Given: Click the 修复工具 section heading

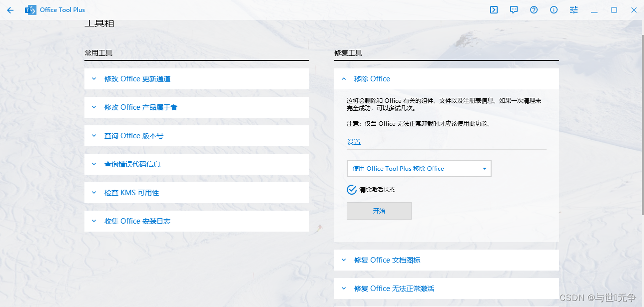Looking at the screenshot, I should click(348, 52).
